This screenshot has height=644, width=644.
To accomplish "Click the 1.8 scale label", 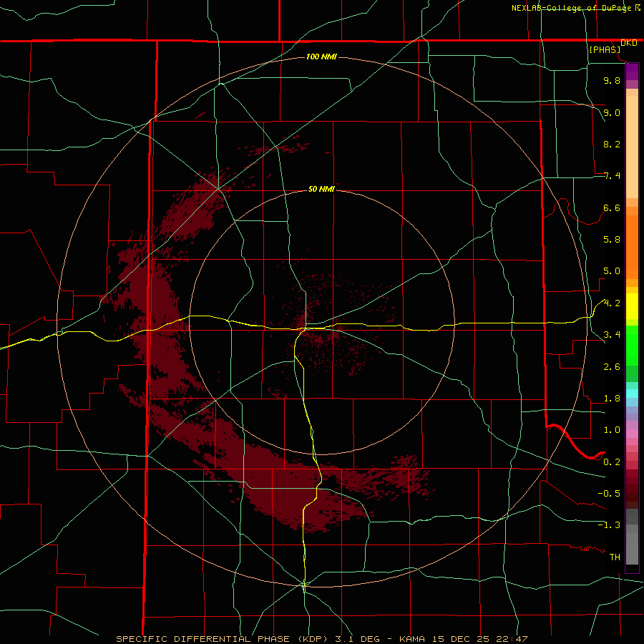I will [x=612, y=399].
